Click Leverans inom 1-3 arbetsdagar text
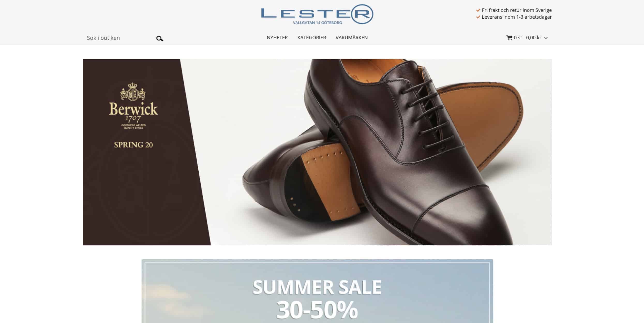Viewport: 644px width, 323px height. click(x=517, y=17)
